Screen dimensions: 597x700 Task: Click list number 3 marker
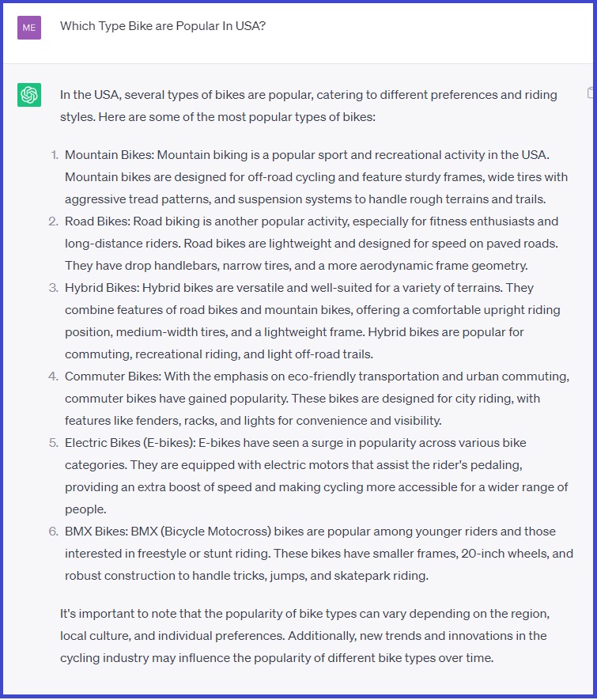[54, 288]
